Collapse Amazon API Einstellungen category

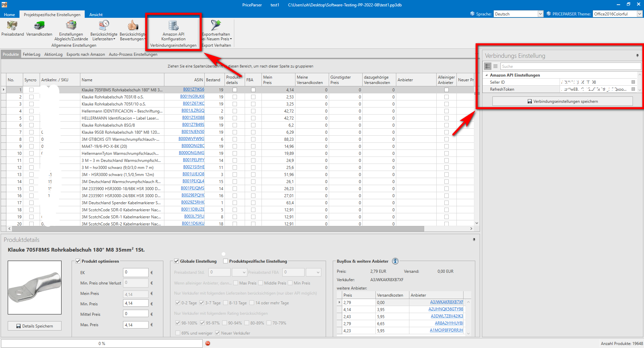pyautogui.click(x=486, y=75)
